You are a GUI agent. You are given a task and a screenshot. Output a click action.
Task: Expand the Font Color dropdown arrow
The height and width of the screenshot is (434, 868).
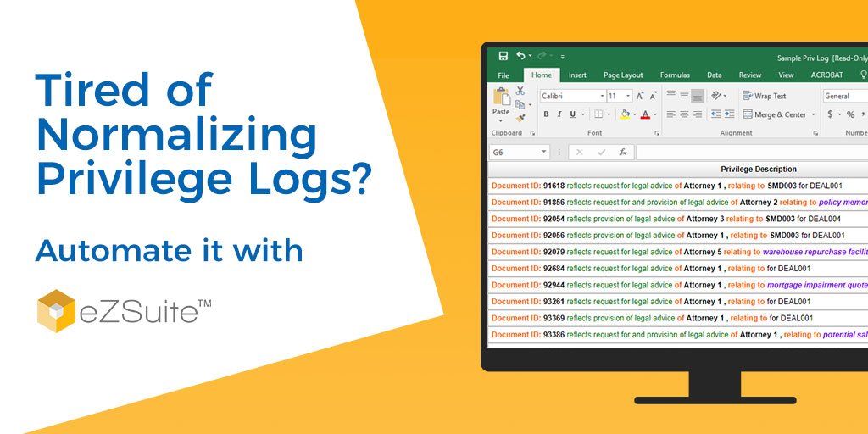coord(655,114)
